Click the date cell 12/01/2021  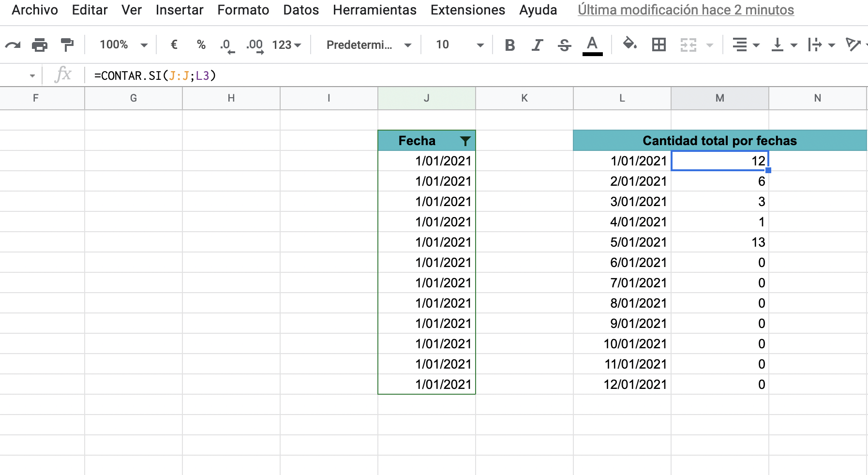click(622, 385)
